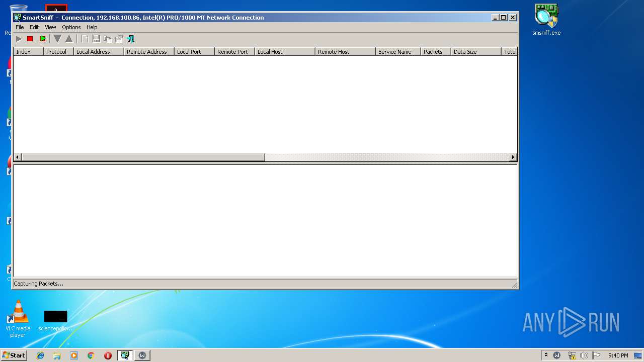This screenshot has height=362, width=644.
Task: Click the floppy disk save icon
Action: pos(96,39)
